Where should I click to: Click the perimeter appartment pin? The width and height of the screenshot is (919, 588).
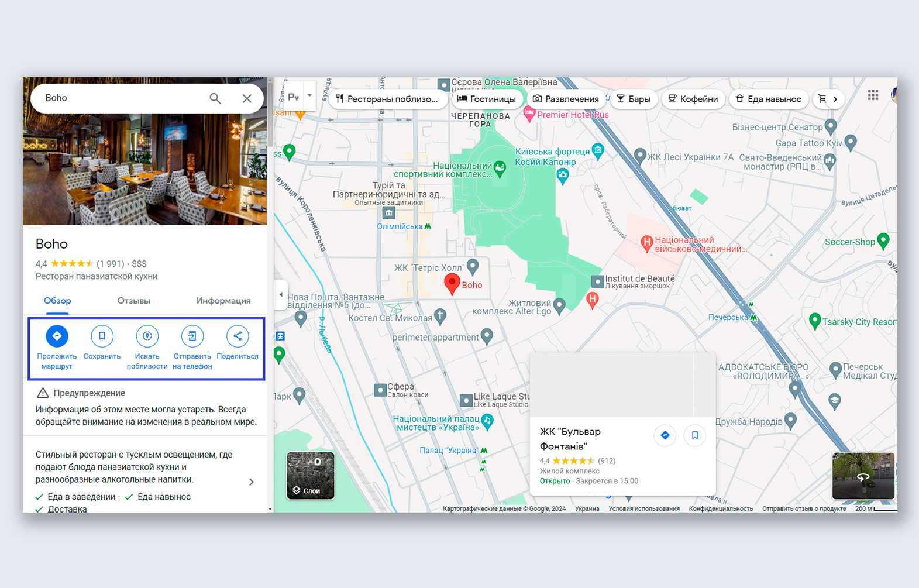tap(487, 336)
